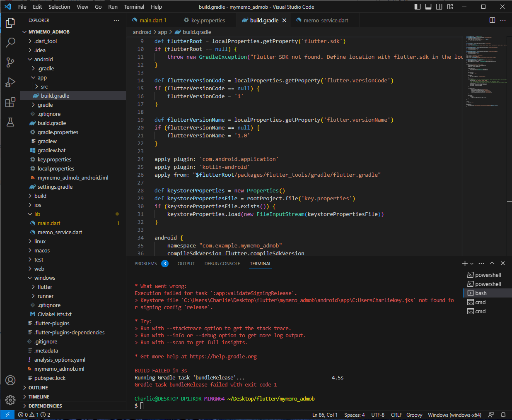The height and width of the screenshot is (420, 512).
Task: Click the CRLF end of line indicator
Action: click(396, 415)
